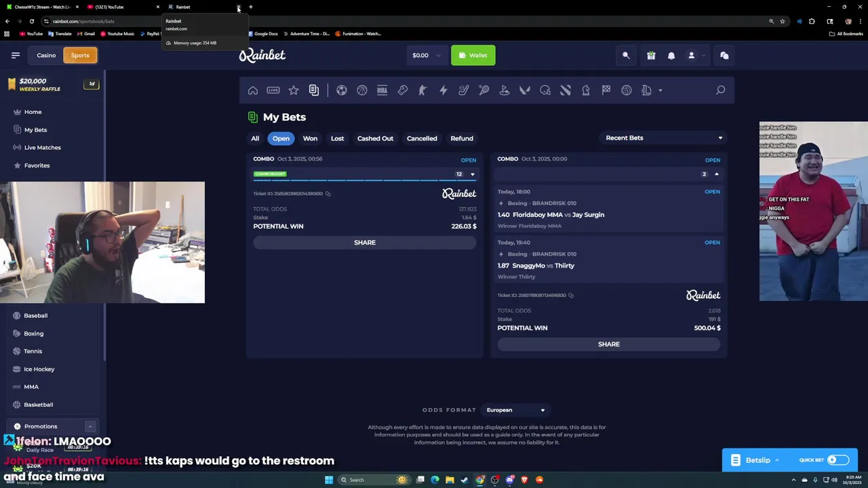Viewport: 868px width, 488px height.
Task: Select the golf flag icon
Action: click(x=505, y=90)
